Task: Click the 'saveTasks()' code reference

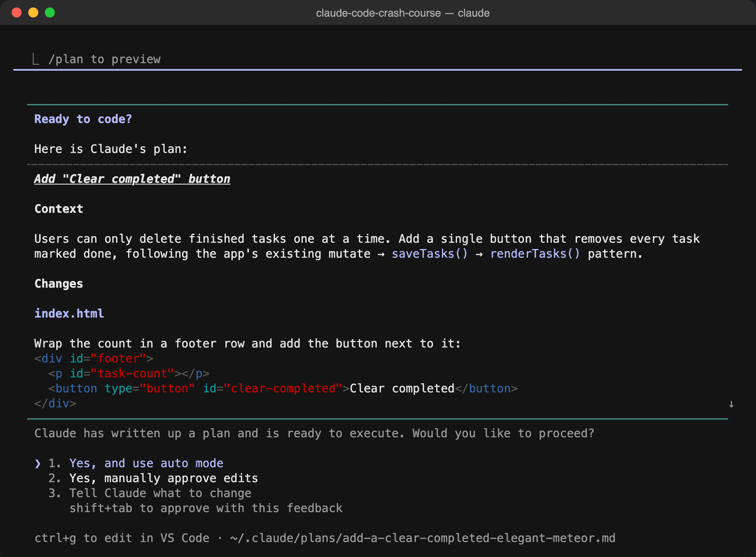Action: tap(430, 254)
